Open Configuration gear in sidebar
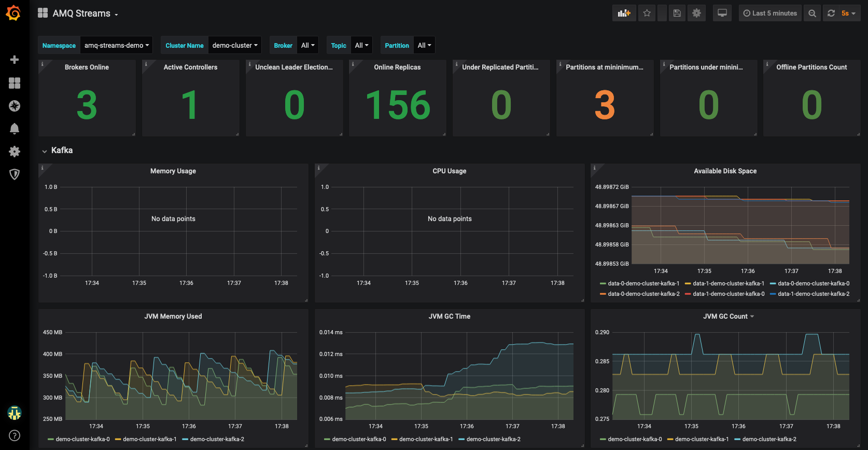This screenshot has height=450, width=868. [15, 152]
